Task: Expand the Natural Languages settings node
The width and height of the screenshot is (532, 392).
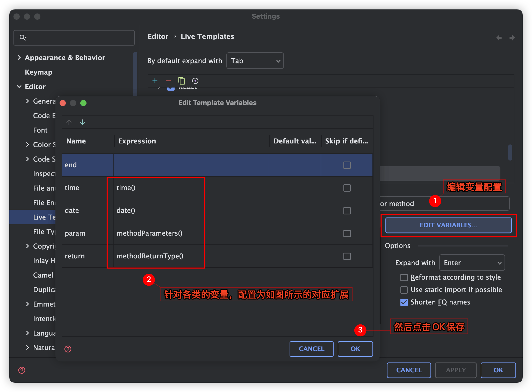Action: [x=27, y=347]
